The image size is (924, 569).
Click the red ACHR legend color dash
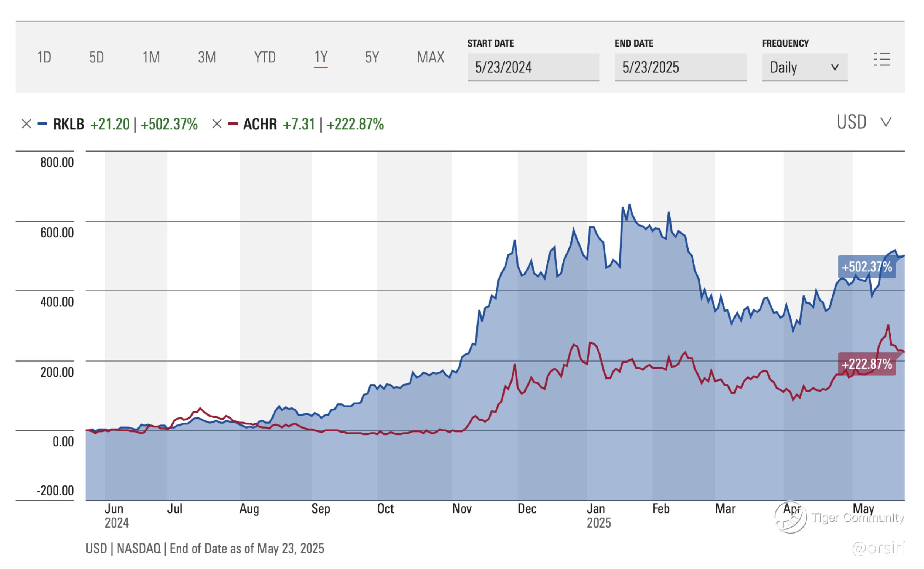click(x=233, y=124)
